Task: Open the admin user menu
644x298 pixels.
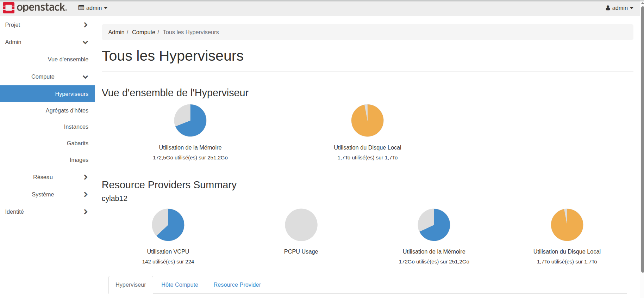Action: [619, 8]
